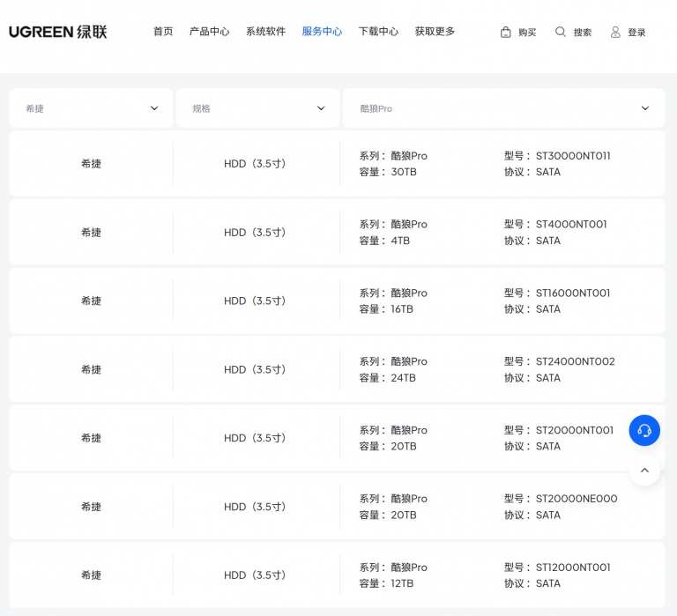Click the UGREEN 绿联 logo
Image resolution: width=677 pixels, height=616 pixels.
pos(58,32)
